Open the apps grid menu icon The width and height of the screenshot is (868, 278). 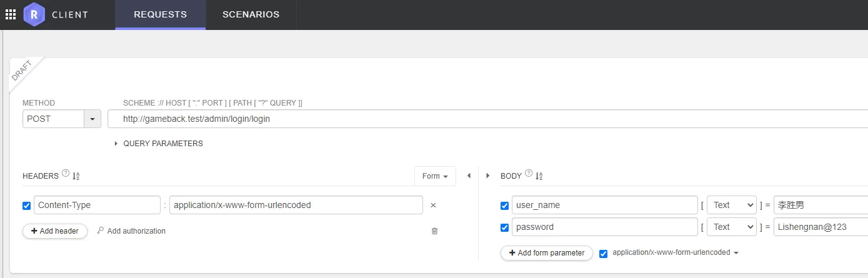[x=11, y=14]
